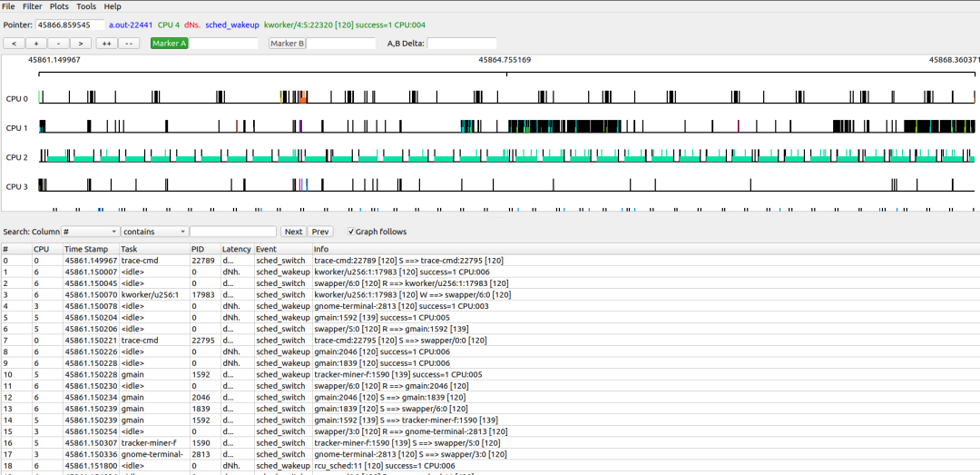Open the Plots menu
Image resolution: width=980 pixels, height=475 pixels.
coord(59,6)
